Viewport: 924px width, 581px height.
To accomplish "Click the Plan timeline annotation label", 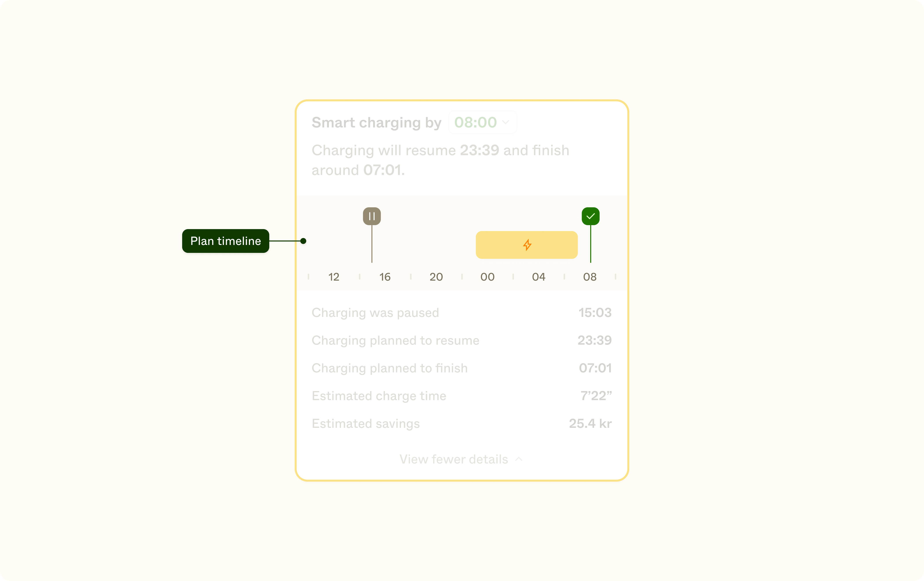I will pos(226,241).
